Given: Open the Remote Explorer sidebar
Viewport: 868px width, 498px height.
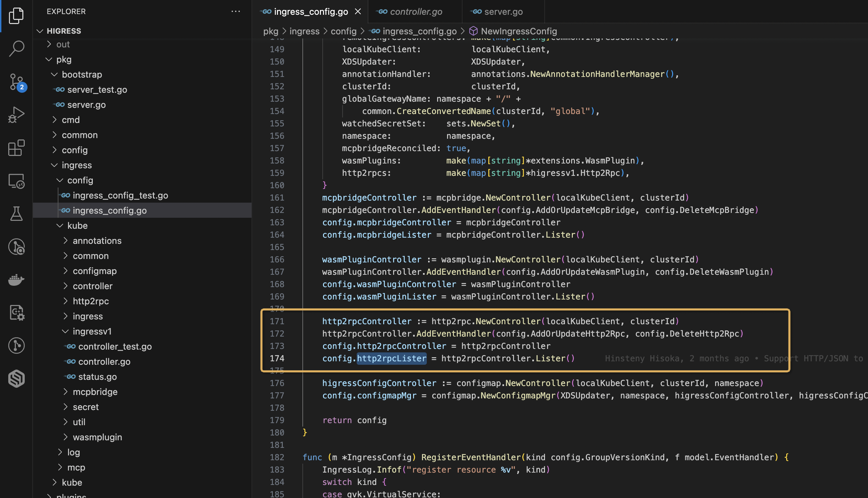Looking at the screenshot, I should pos(16,181).
